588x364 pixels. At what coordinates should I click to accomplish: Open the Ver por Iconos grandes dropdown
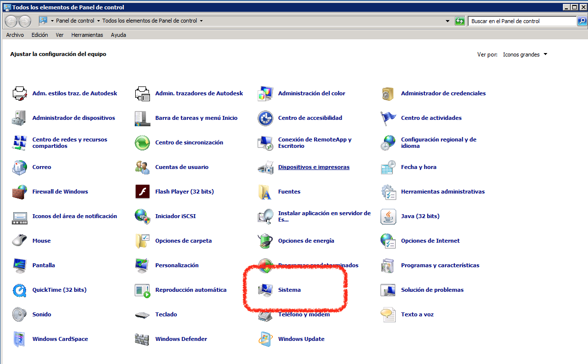pyautogui.click(x=525, y=55)
